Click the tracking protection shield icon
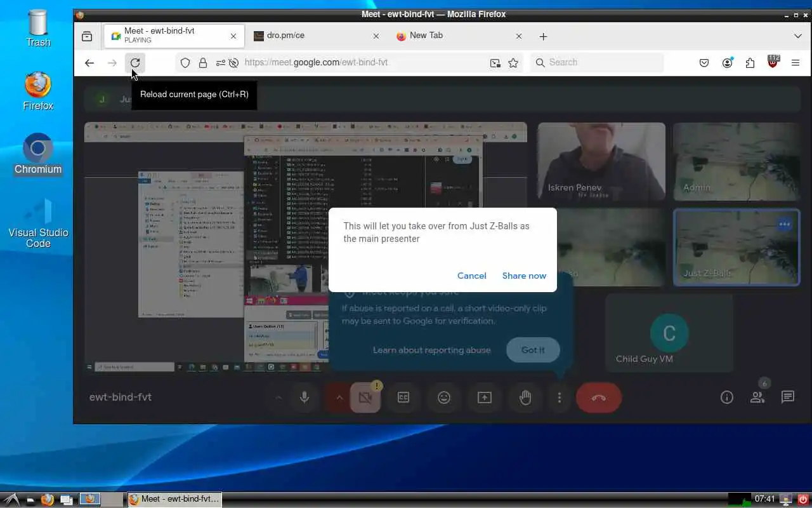Image resolution: width=812 pixels, height=508 pixels. tap(185, 62)
